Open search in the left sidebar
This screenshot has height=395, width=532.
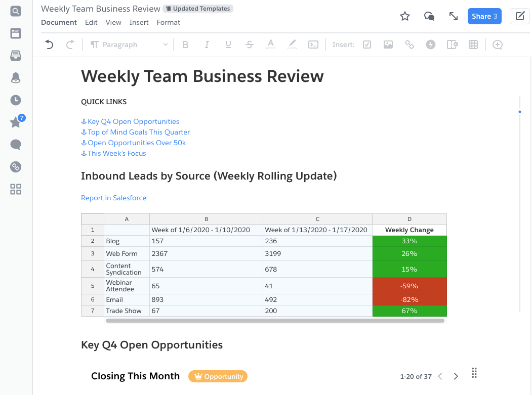pos(15,11)
